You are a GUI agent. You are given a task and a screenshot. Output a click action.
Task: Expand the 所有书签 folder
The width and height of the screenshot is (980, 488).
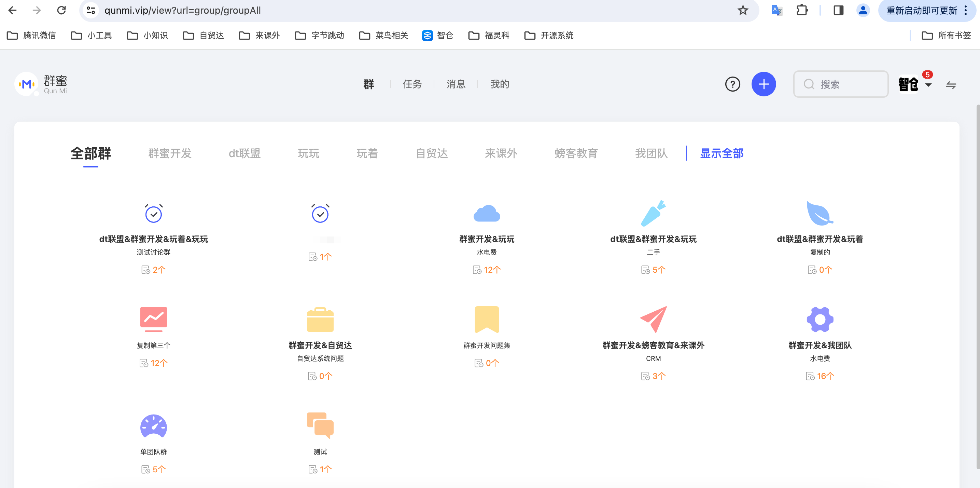pyautogui.click(x=947, y=36)
